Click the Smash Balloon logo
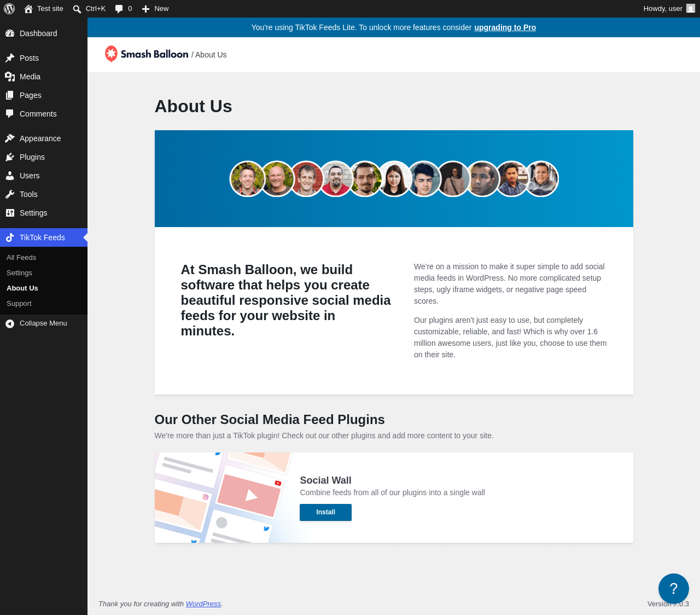Viewport: 700px width, 615px height. coord(147,54)
